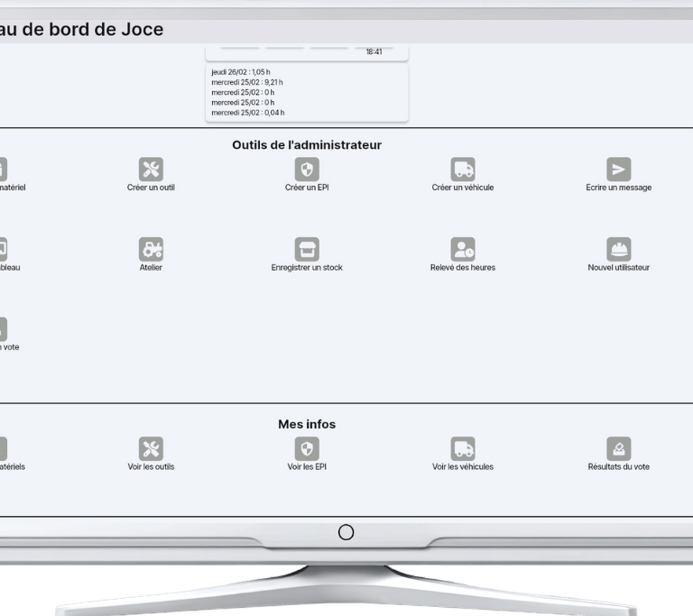This screenshot has width=693, height=616.
Task: Click the Résultats du vote label
Action: pyautogui.click(x=619, y=466)
